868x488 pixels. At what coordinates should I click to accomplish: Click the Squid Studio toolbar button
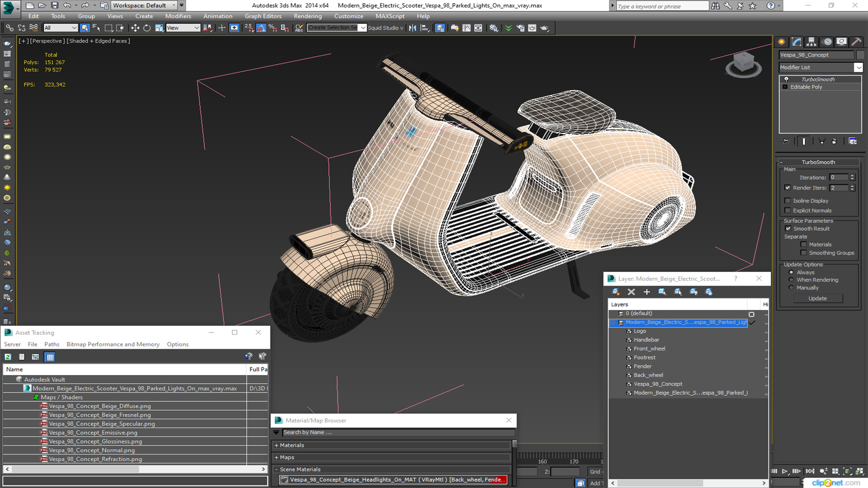tap(385, 28)
